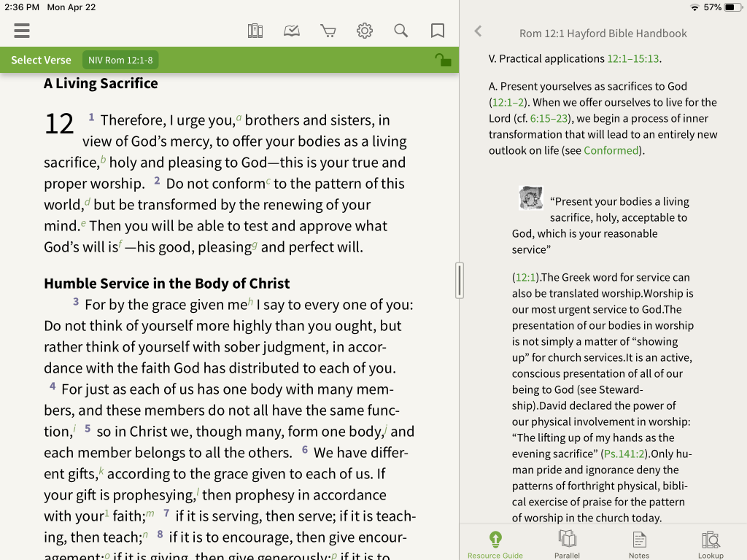Tap footnote g after 'pleasing'
Image resolution: width=747 pixels, height=560 pixels.
pos(255,245)
